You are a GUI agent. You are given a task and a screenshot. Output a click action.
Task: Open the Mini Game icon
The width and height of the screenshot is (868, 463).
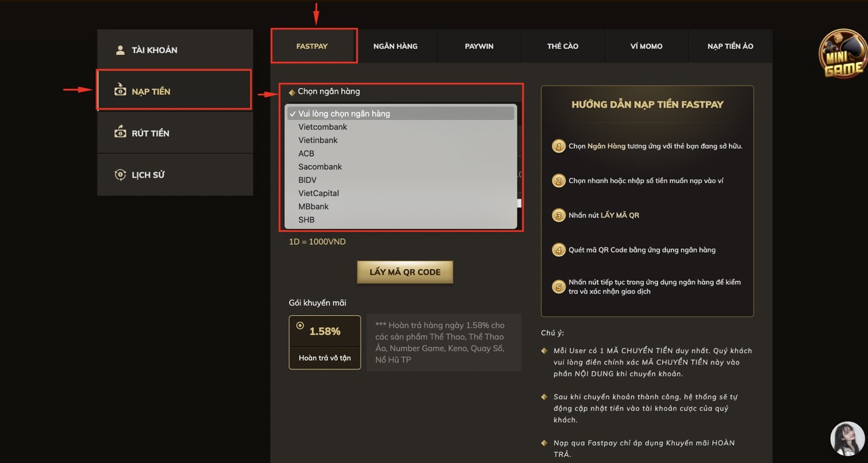coord(843,54)
